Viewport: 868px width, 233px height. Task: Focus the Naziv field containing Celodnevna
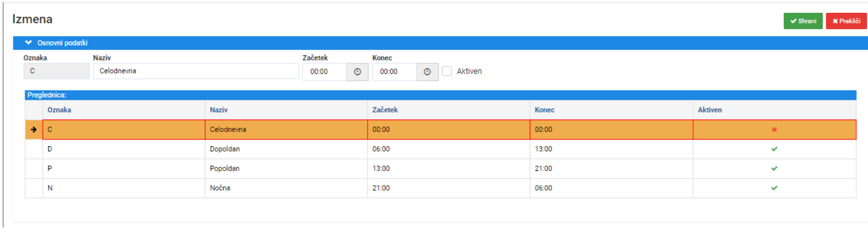click(x=196, y=71)
